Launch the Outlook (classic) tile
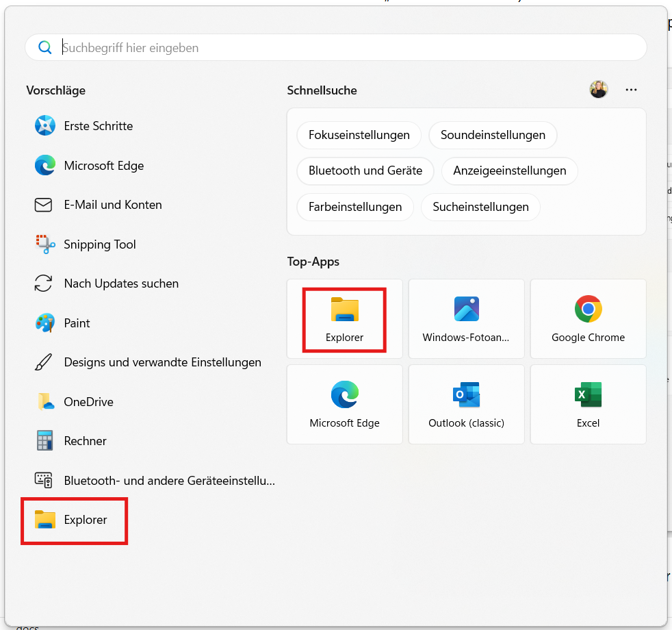 tap(466, 405)
